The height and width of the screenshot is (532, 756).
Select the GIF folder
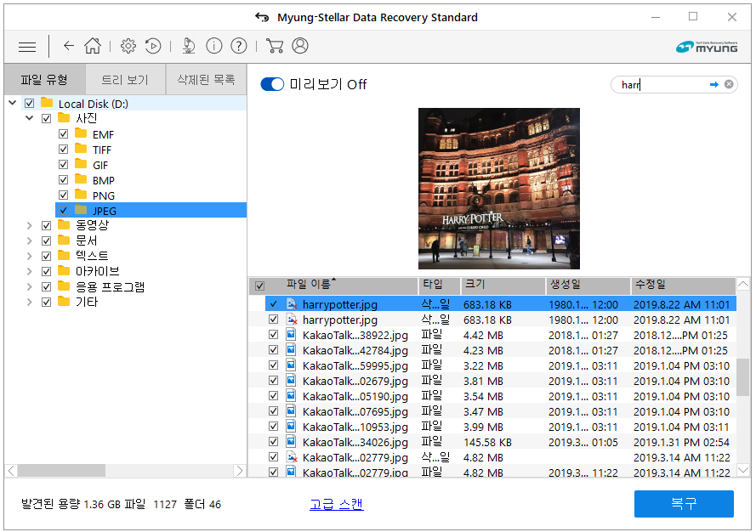tap(100, 165)
